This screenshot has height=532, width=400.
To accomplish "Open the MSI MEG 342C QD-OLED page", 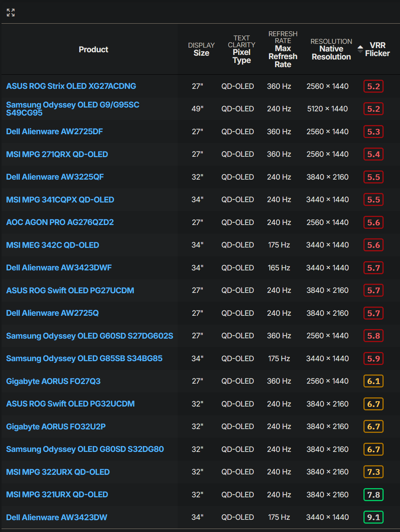I will pos(52,244).
